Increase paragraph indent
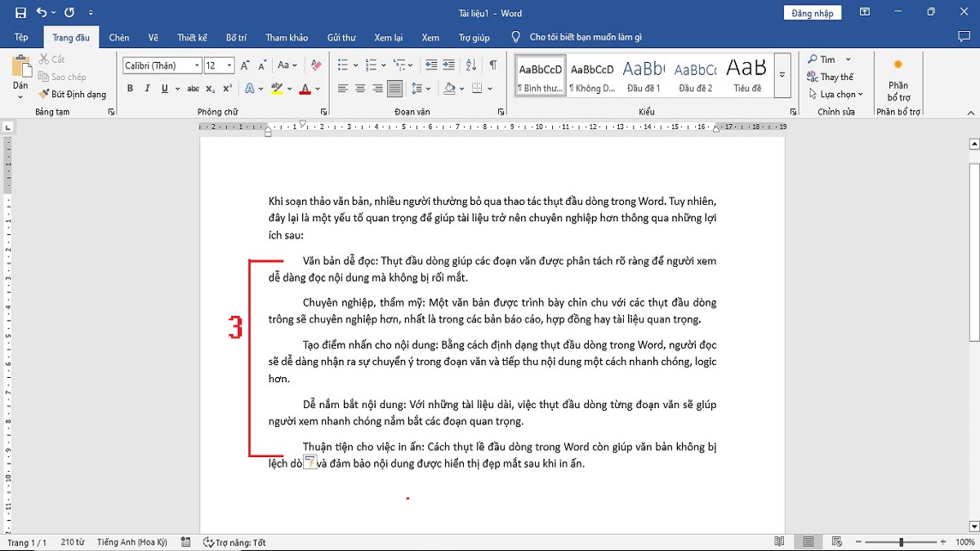The width and height of the screenshot is (980, 551). pos(449,65)
